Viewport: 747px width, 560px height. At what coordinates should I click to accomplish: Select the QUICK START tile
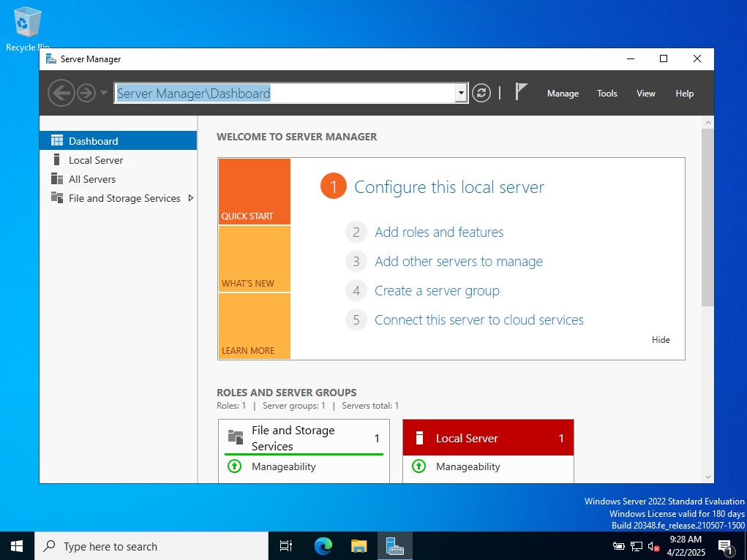coord(255,192)
